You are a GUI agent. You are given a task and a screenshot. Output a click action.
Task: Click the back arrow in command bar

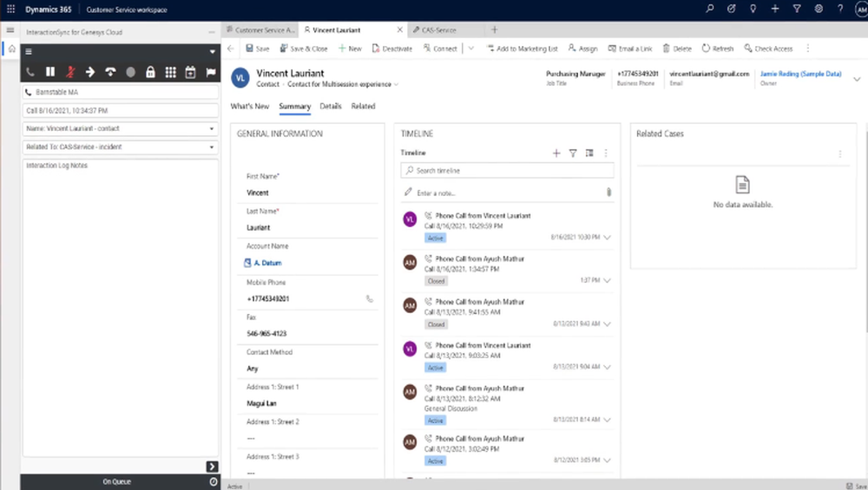[x=231, y=49]
